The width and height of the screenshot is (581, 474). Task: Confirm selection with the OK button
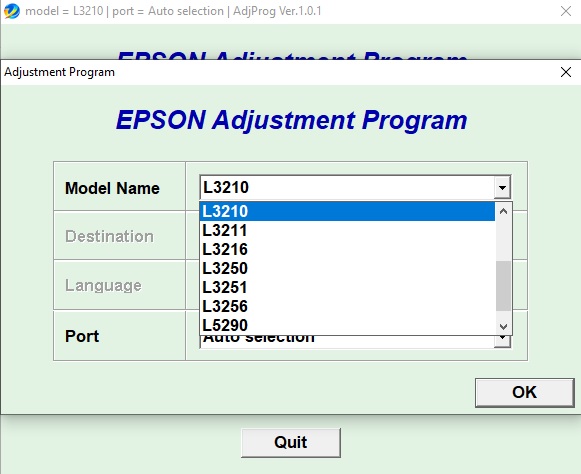(525, 392)
